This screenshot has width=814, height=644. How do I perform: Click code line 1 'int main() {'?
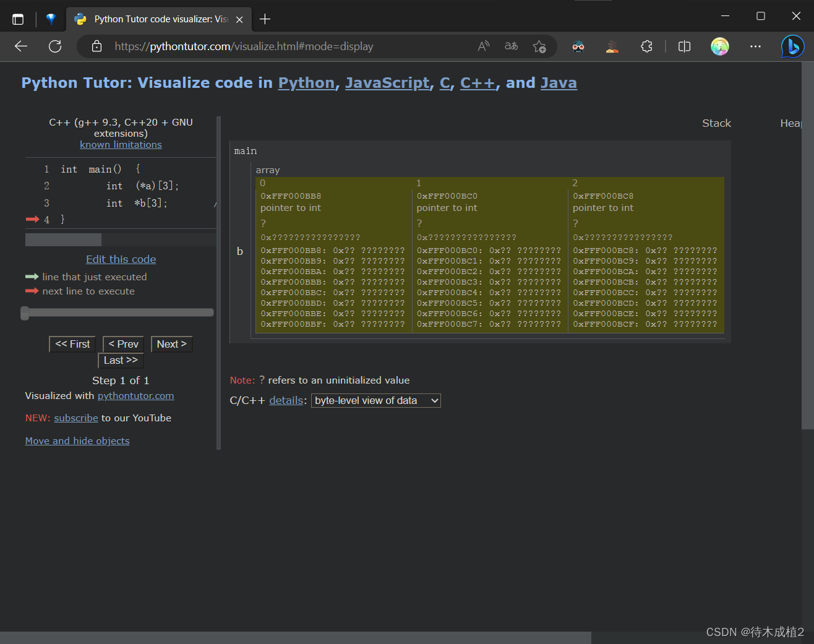[x=101, y=169]
